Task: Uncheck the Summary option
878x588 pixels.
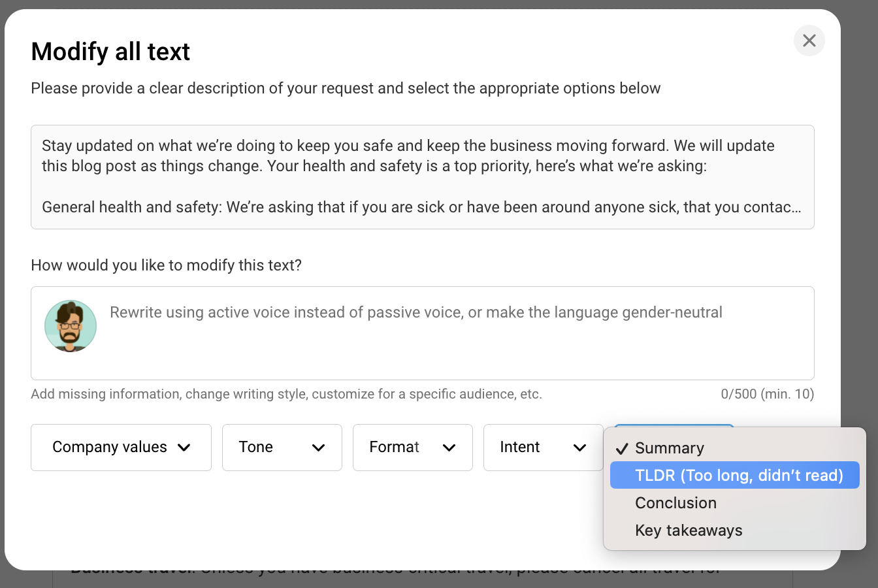Action: (x=669, y=448)
